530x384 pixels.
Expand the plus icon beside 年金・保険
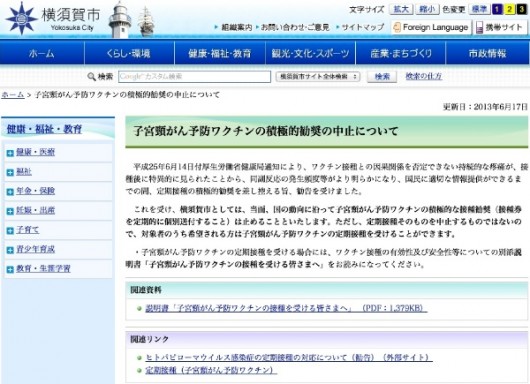point(10,192)
